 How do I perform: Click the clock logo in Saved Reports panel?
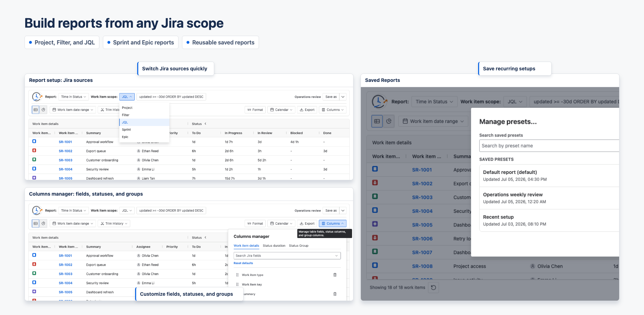pos(379,101)
